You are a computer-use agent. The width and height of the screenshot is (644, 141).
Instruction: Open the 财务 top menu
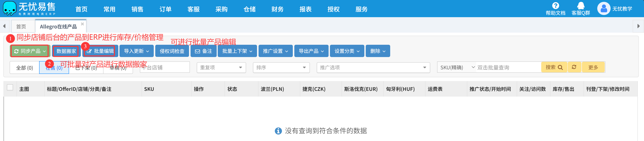click(x=277, y=9)
